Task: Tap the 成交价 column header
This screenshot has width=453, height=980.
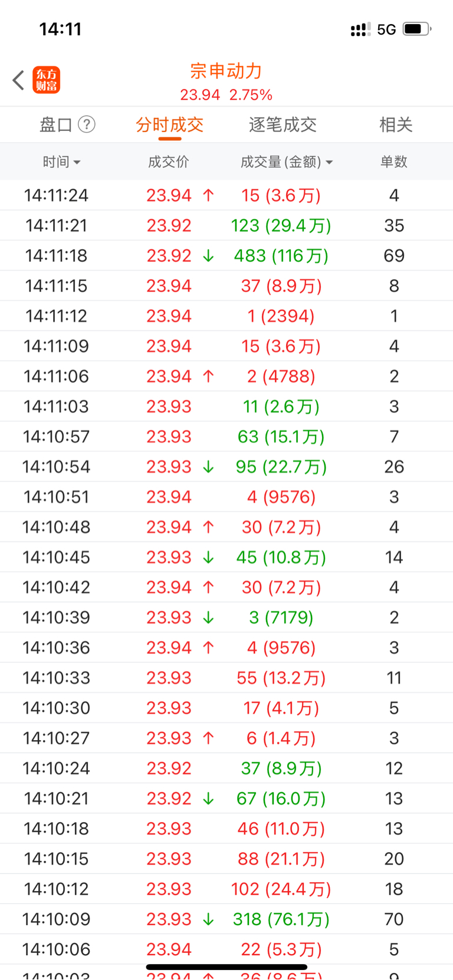Action: 168,161
